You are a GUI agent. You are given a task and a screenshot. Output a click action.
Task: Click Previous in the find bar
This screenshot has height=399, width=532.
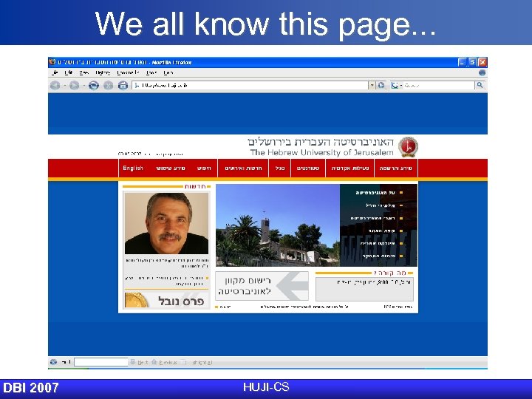[x=165, y=362]
